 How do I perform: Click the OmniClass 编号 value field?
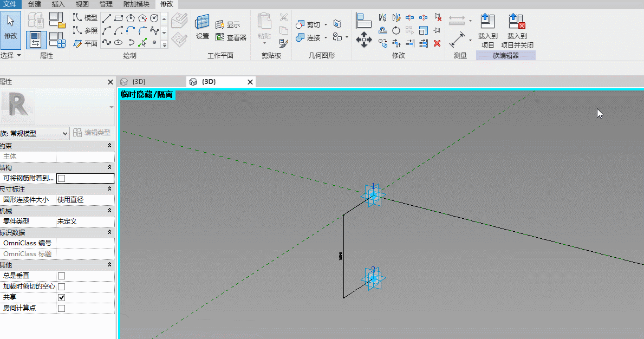click(x=85, y=243)
